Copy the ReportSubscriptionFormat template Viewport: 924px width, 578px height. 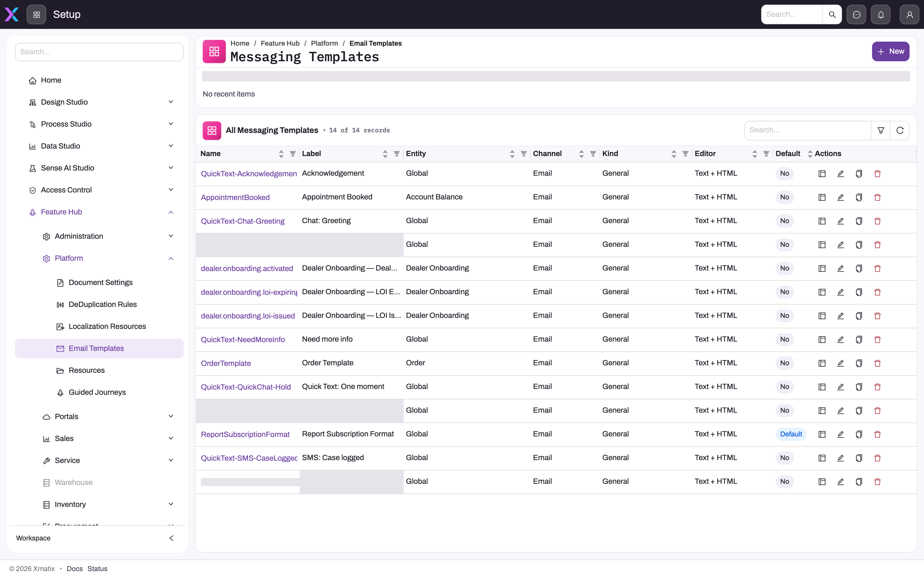pyautogui.click(x=859, y=434)
